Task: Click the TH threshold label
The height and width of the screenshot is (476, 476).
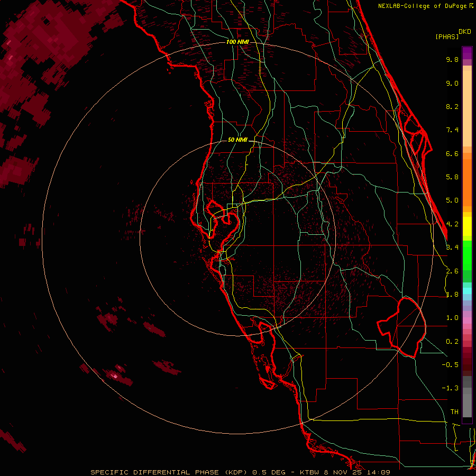Action: coord(454,412)
